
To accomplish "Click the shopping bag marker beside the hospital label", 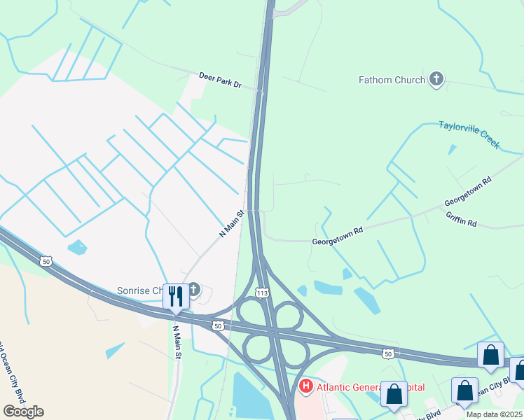I will pos(394,394).
